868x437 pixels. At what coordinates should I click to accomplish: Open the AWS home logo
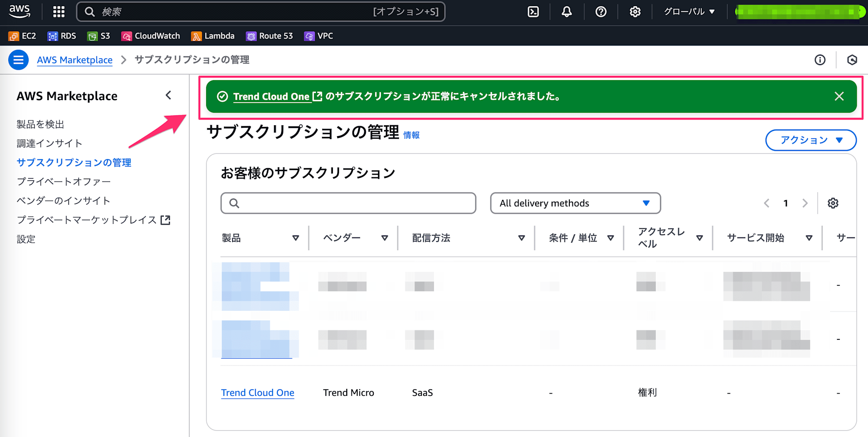coord(20,12)
